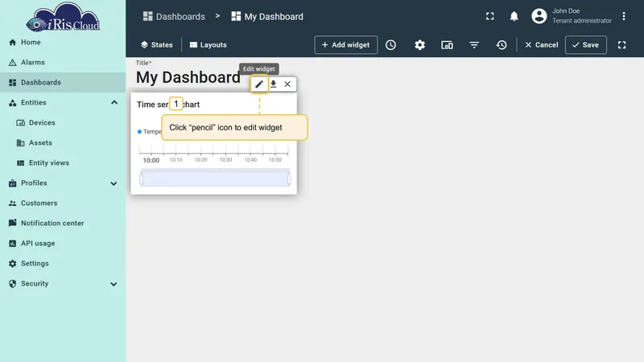Open Customers in sidebar
The image size is (644, 362).
click(x=63, y=204)
